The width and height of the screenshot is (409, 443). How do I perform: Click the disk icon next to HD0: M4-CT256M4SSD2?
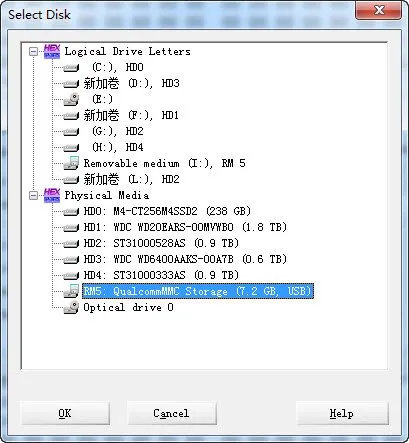tap(71, 212)
